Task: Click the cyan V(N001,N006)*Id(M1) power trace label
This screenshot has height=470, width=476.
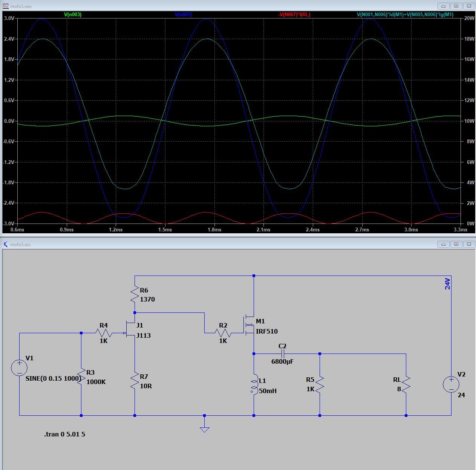Action: (x=405, y=15)
